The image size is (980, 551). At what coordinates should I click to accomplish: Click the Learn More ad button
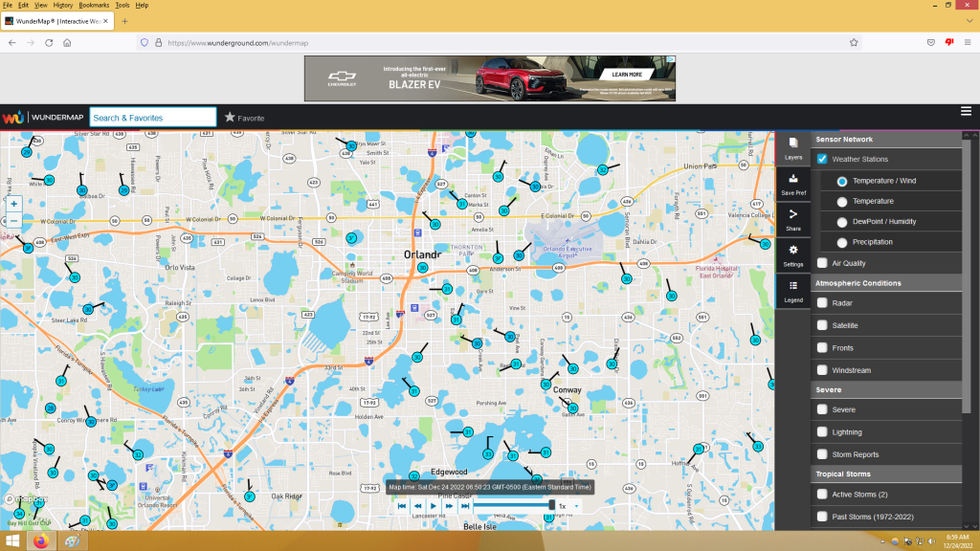point(627,74)
